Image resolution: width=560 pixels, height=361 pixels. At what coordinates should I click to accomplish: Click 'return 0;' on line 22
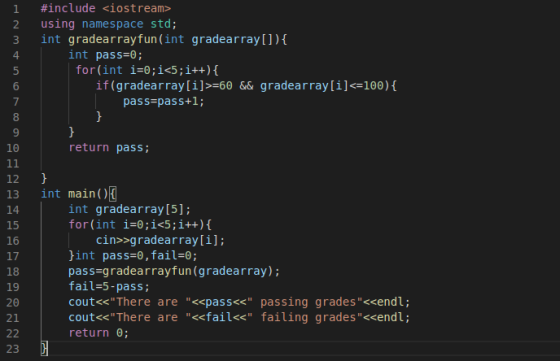(99, 333)
